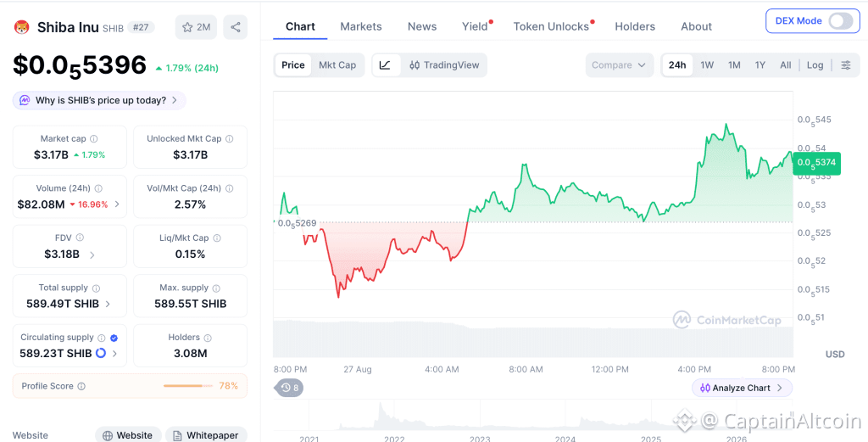Click the Profile Score progress bar

tap(187, 386)
